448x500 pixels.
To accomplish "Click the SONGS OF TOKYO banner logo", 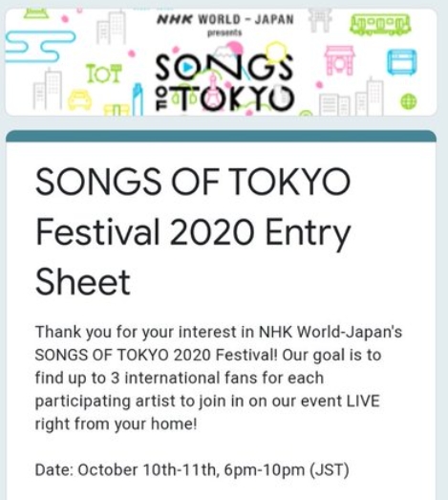I will pyautogui.click(x=224, y=82).
